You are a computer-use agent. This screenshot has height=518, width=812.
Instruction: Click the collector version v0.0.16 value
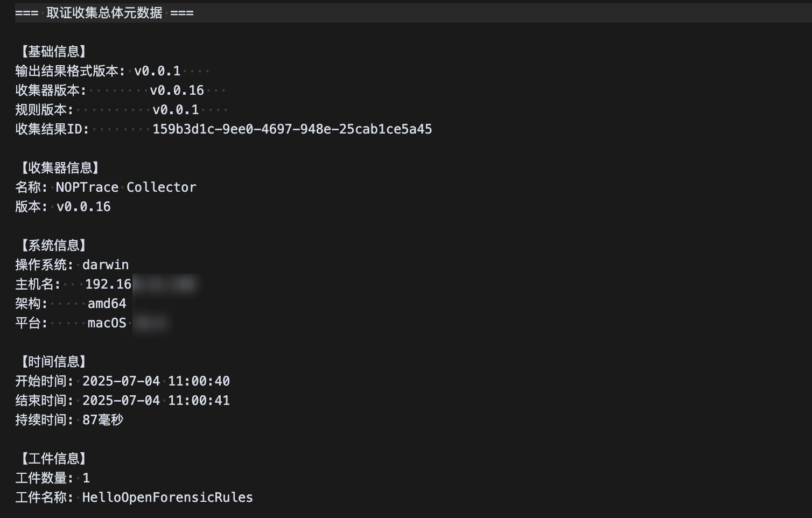(x=177, y=90)
